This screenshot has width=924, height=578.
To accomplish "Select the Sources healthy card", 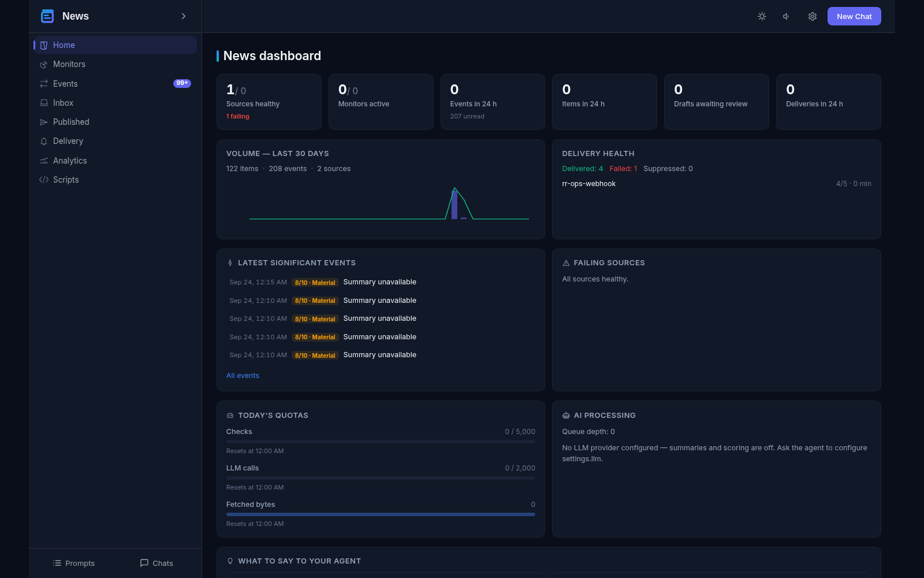I will coord(269,102).
